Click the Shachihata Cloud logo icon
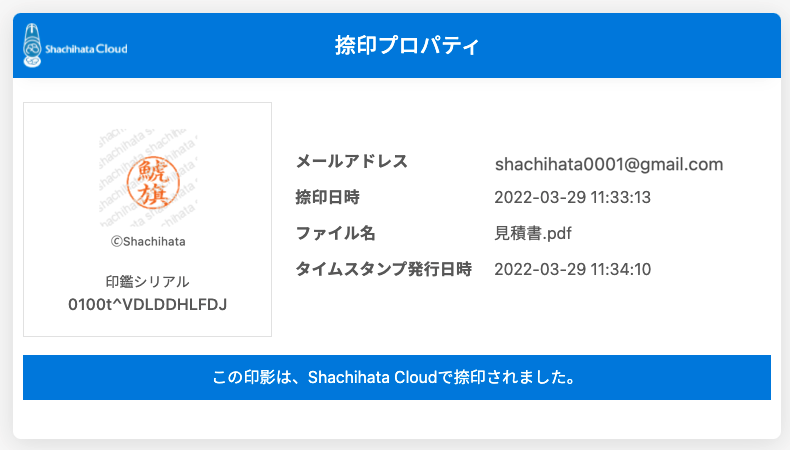The width and height of the screenshot is (790, 450). (x=32, y=45)
